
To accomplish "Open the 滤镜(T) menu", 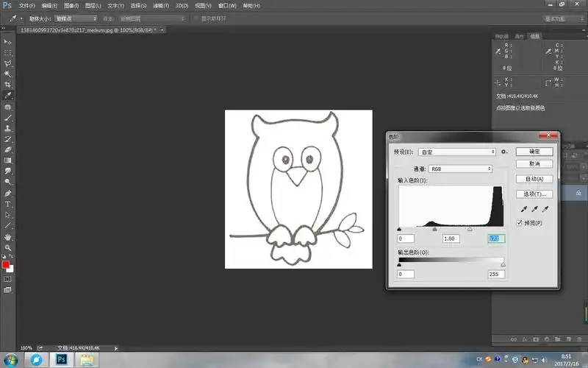I will point(160,6).
